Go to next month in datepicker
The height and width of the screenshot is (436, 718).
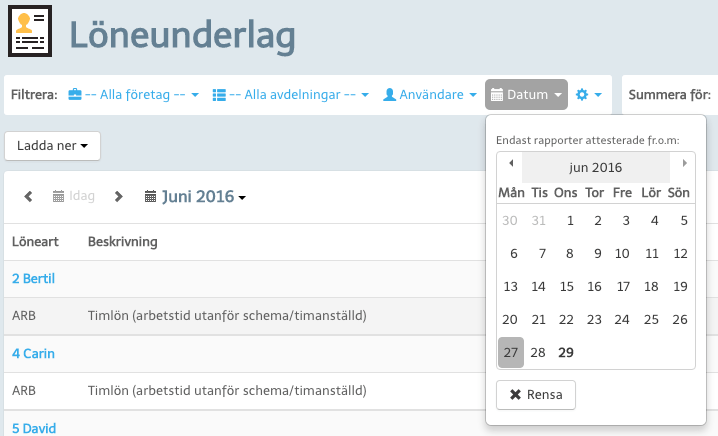tap(684, 163)
